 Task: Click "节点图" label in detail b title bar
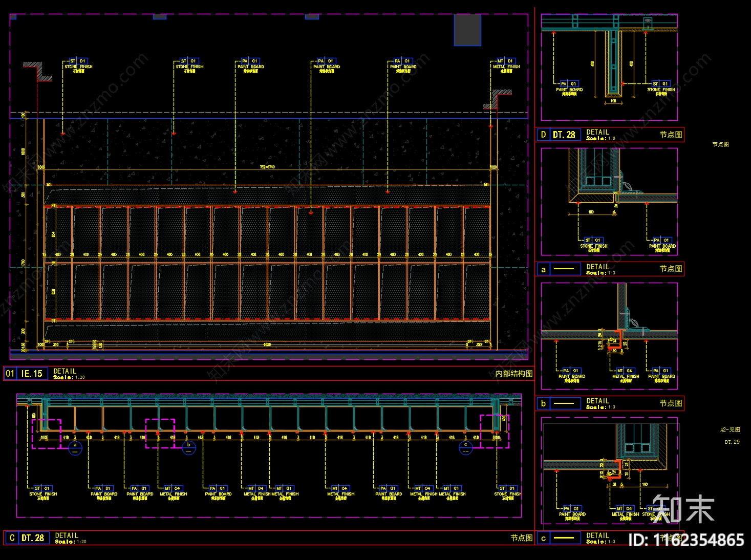[x=671, y=403]
